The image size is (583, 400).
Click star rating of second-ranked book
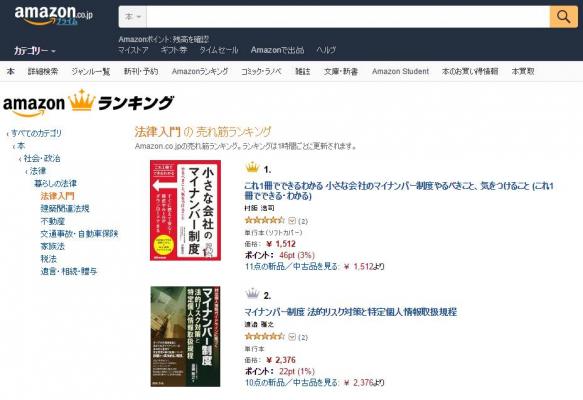click(x=264, y=337)
